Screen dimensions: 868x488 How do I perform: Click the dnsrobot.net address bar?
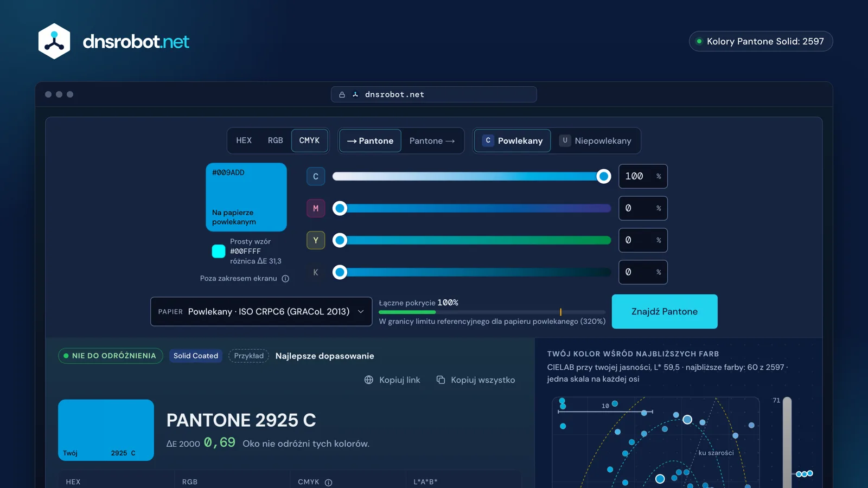(434, 94)
